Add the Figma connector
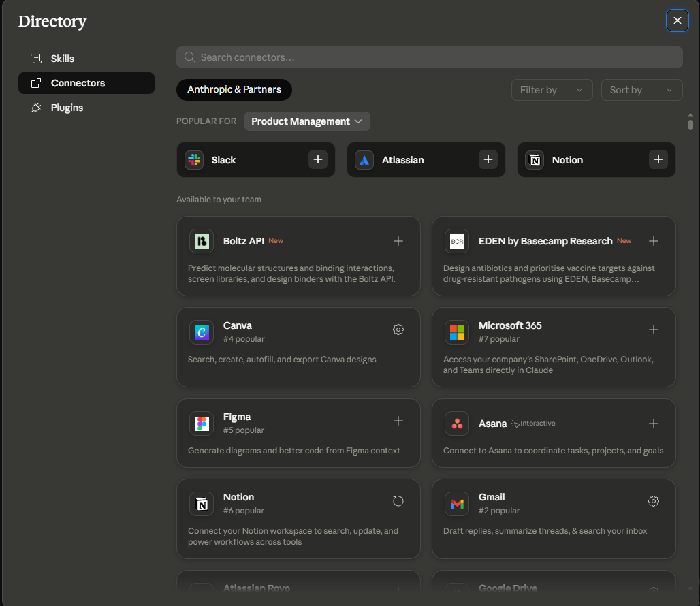The width and height of the screenshot is (700, 606). [x=398, y=421]
